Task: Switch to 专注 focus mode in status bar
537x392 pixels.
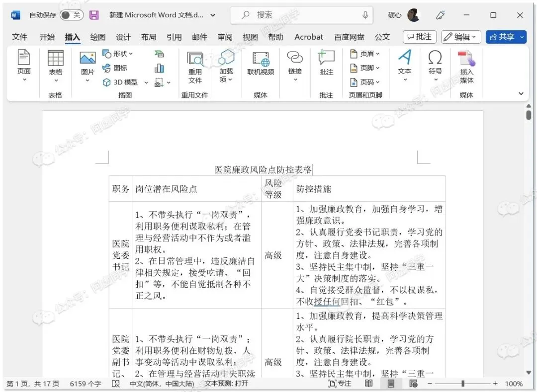Action: (340, 384)
